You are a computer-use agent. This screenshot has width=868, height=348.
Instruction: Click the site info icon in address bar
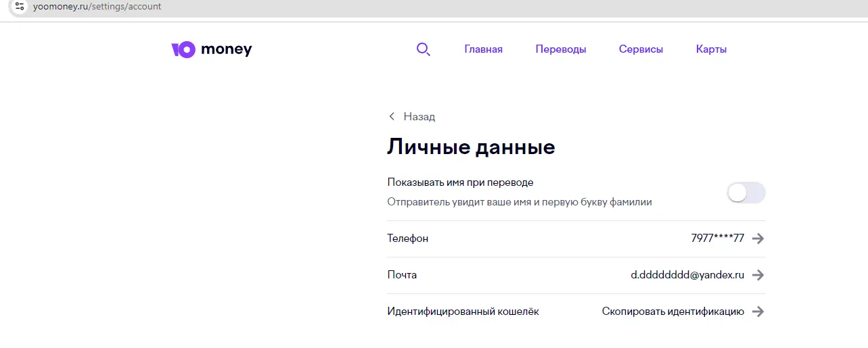[x=20, y=6]
